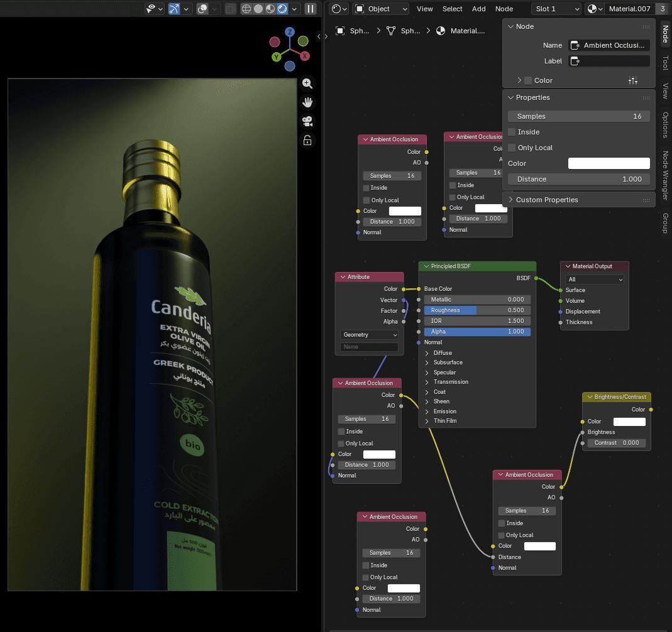Select the Rendered viewport shading icon
Screen dimensions: 672x632
[282, 9]
